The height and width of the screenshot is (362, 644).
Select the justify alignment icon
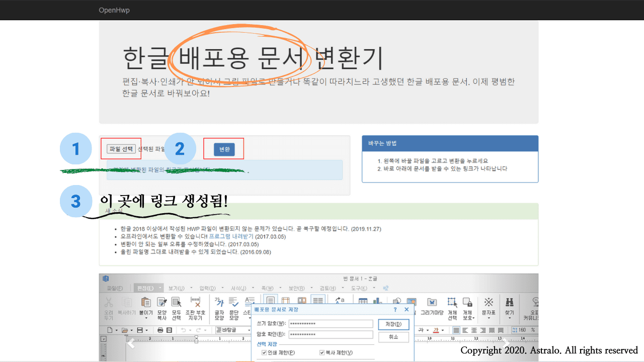(x=456, y=330)
